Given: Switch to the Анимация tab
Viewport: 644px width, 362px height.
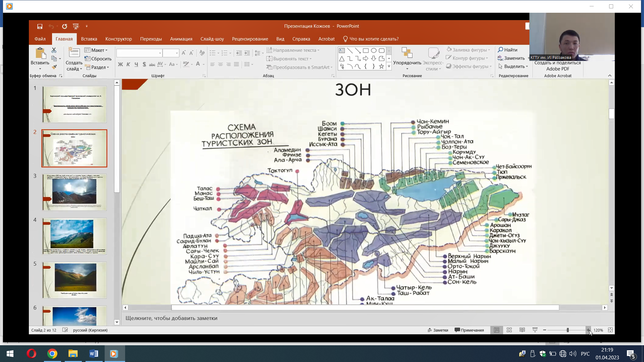Looking at the screenshot, I should tap(181, 39).
